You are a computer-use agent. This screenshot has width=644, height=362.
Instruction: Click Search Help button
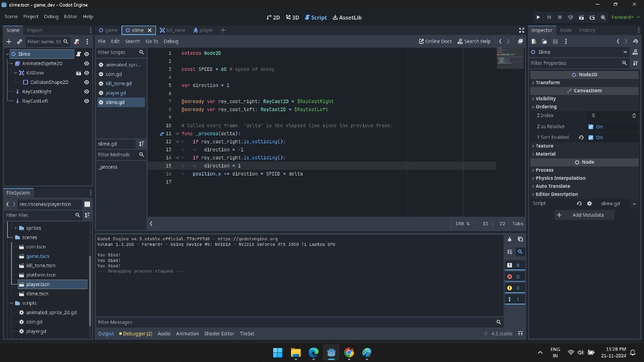click(x=474, y=41)
